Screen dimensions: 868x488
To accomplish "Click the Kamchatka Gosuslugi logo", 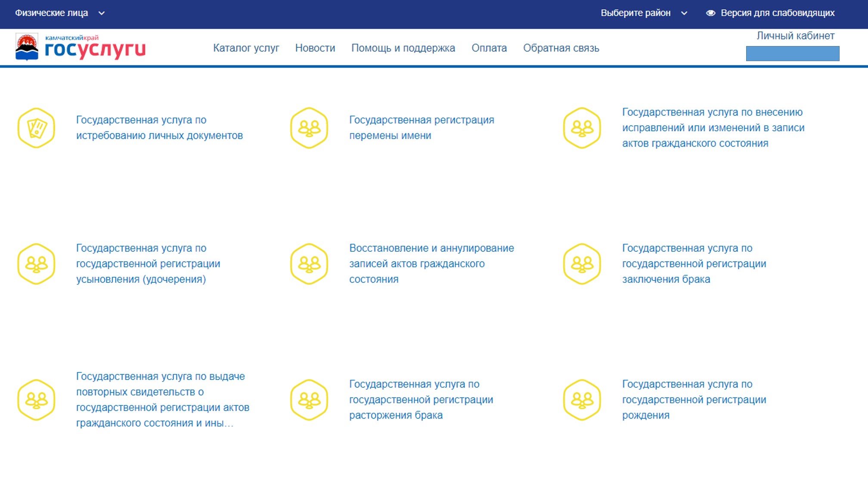I will (81, 47).
